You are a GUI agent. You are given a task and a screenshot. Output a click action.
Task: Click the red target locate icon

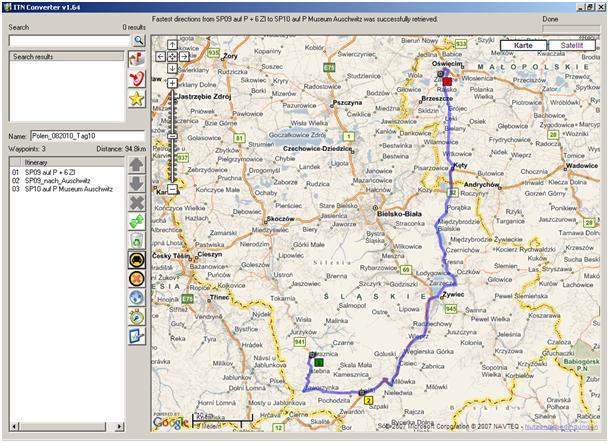(137, 78)
